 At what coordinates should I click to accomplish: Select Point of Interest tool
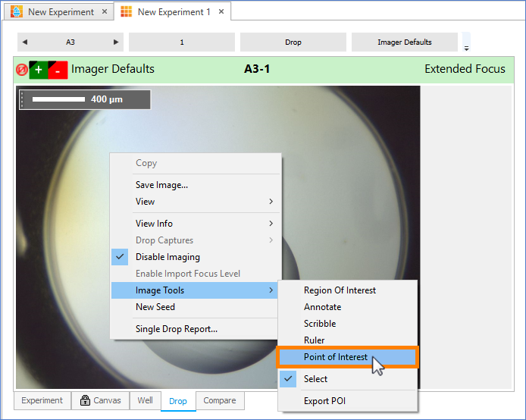tap(348, 357)
